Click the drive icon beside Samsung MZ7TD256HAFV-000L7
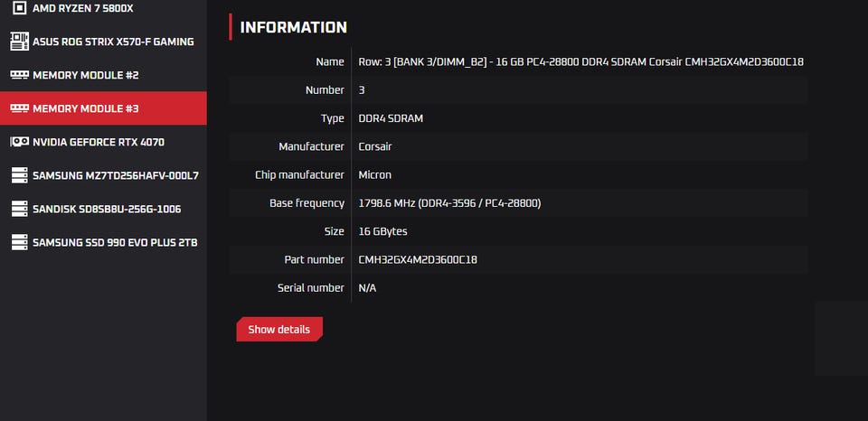Image resolution: width=868 pixels, height=421 pixels. [19, 175]
